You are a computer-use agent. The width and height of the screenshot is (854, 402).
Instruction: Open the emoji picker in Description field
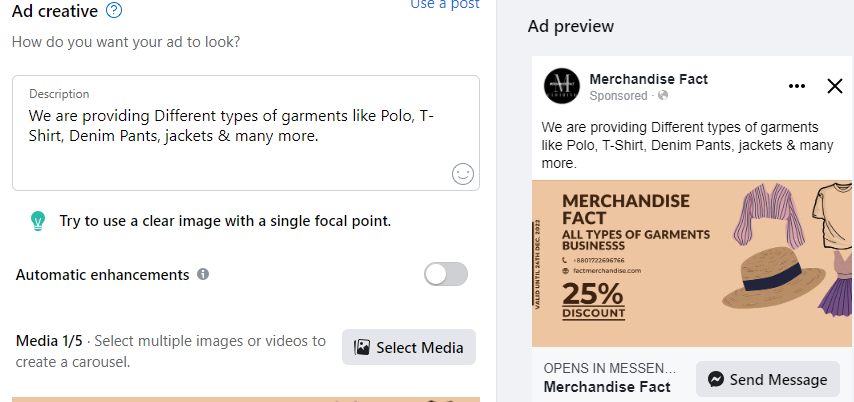click(462, 174)
